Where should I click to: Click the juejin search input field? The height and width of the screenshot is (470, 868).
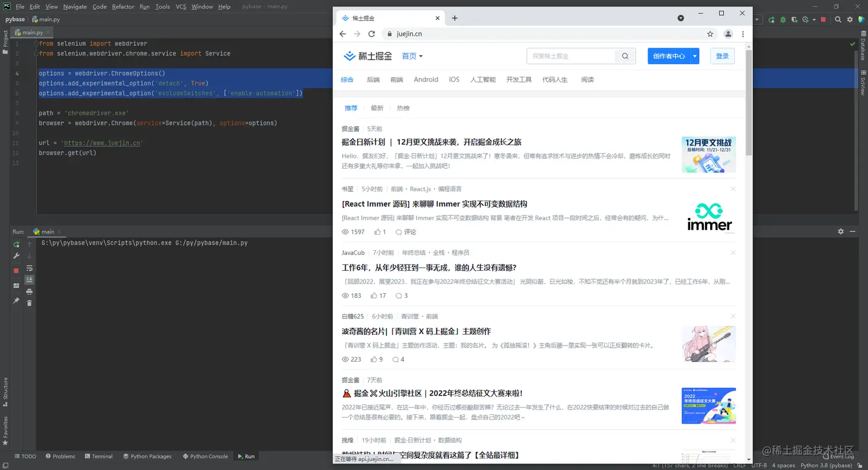(571, 56)
